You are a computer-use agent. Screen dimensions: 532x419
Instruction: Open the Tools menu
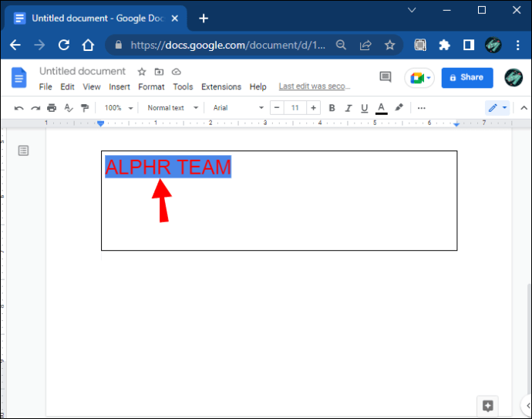(x=183, y=87)
